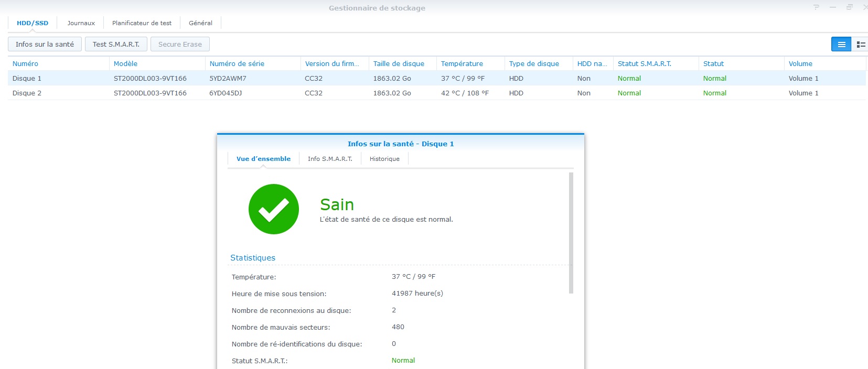
Task: Click Statistiques section heading
Action: tap(253, 258)
